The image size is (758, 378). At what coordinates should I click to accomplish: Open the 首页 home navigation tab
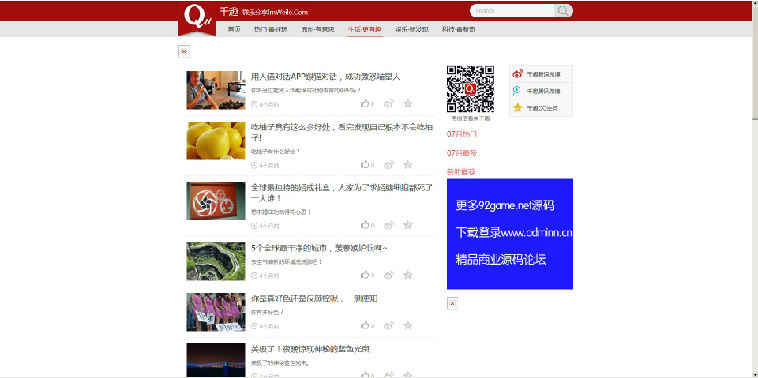(x=234, y=29)
